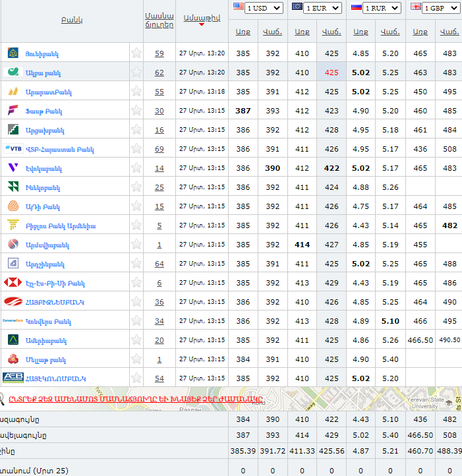Click the ID Bank orange logo

point(13,206)
